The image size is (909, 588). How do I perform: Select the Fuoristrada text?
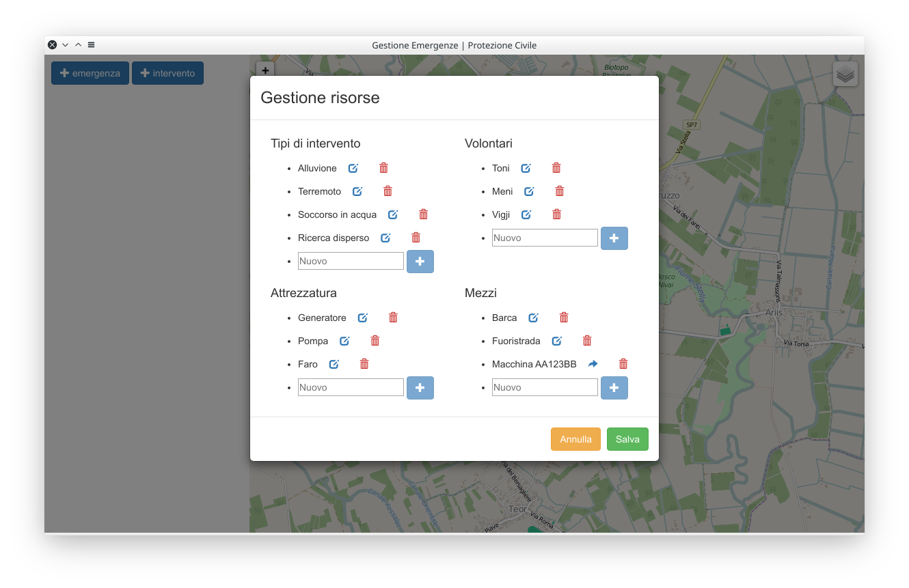coord(516,341)
